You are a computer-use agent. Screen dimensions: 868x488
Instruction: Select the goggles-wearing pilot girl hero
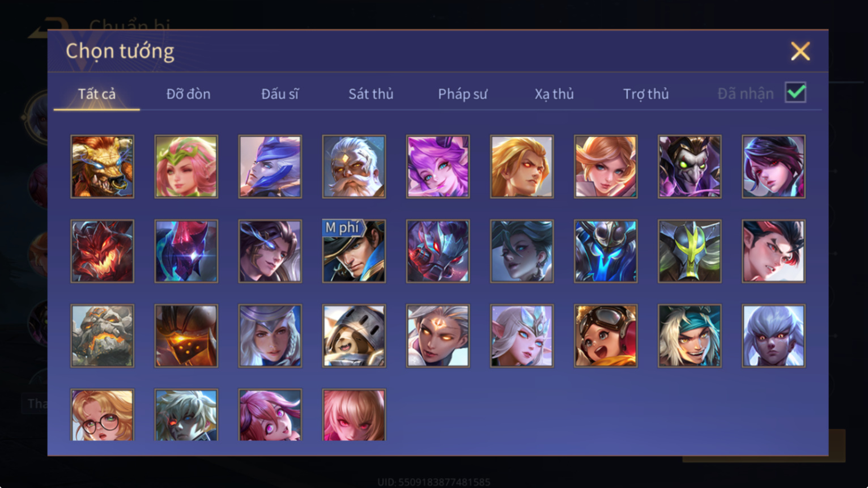(606, 336)
